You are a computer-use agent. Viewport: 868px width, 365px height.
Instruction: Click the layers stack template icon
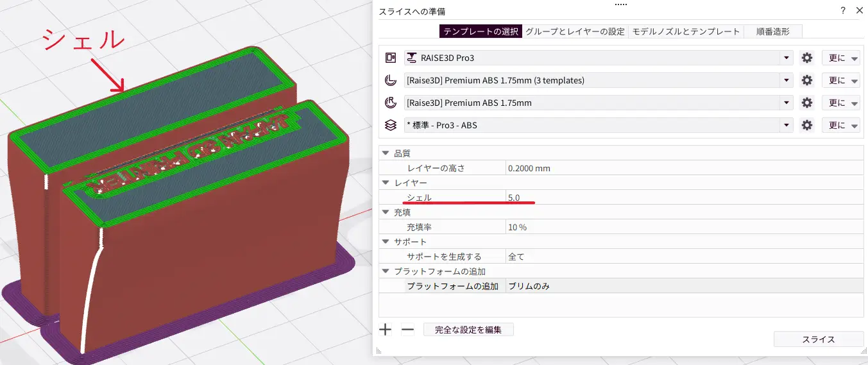coord(390,125)
